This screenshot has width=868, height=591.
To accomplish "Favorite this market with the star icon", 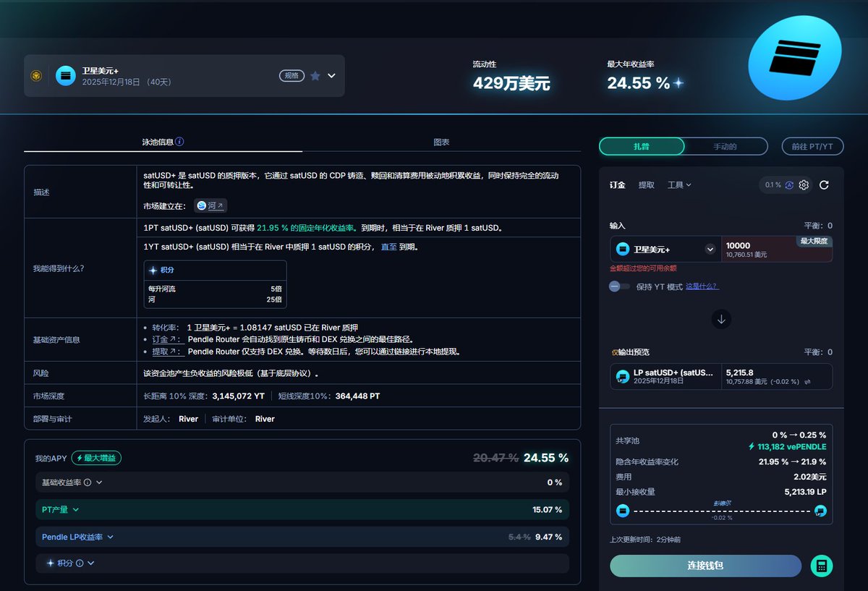I will click(x=315, y=76).
